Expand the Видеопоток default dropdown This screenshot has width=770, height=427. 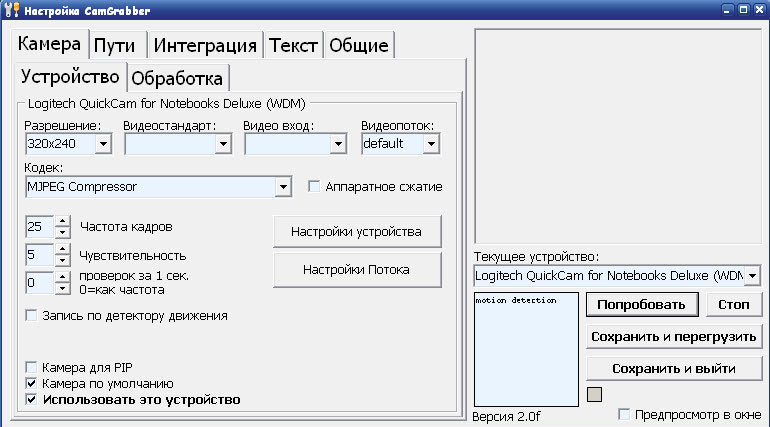(431, 144)
